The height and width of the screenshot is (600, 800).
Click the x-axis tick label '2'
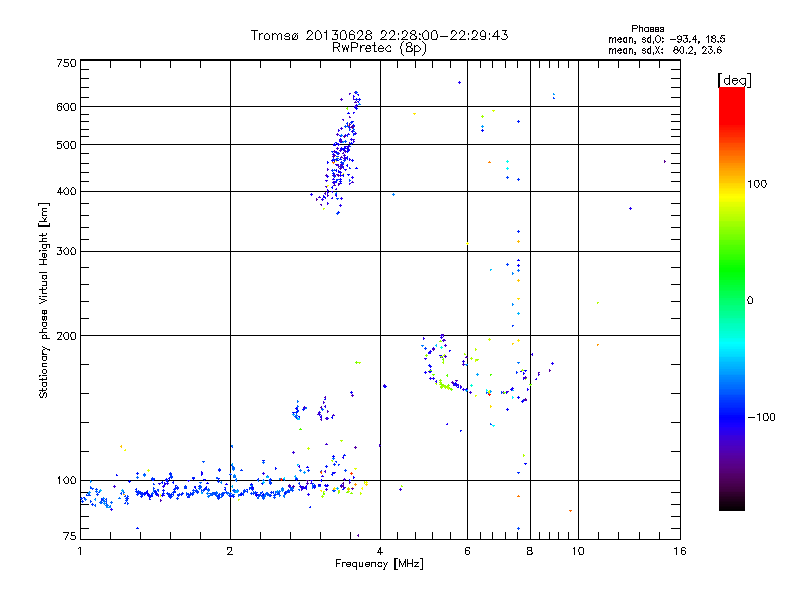[230, 551]
